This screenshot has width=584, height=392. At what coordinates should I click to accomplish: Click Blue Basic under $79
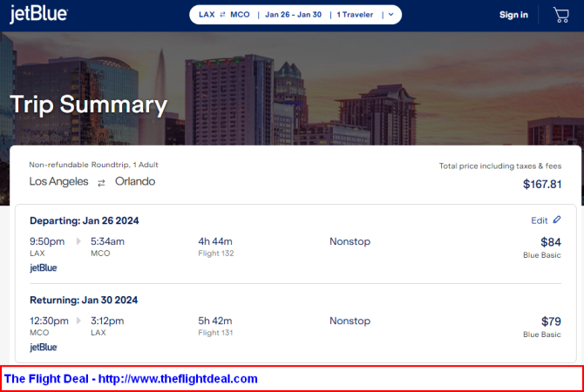[542, 335]
